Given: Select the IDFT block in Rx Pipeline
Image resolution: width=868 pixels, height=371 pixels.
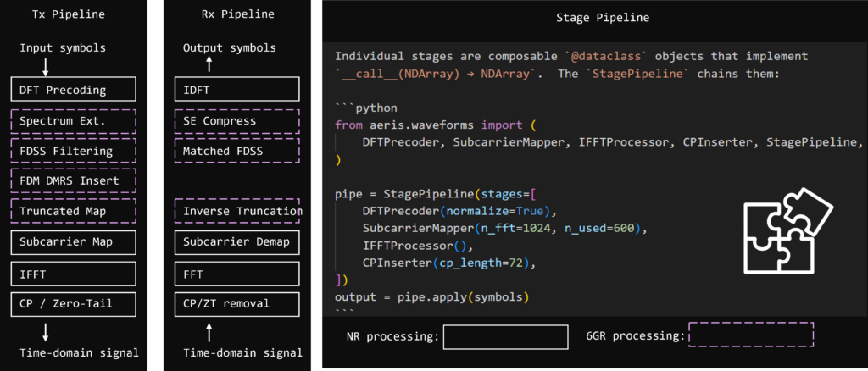Looking at the screenshot, I should click(237, 90).
